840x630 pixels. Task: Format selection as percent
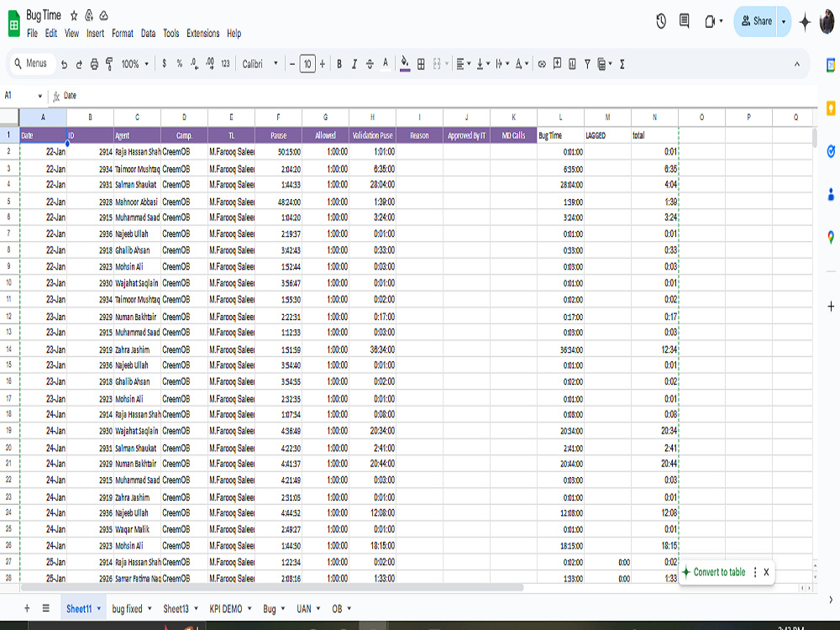point(180,64)
